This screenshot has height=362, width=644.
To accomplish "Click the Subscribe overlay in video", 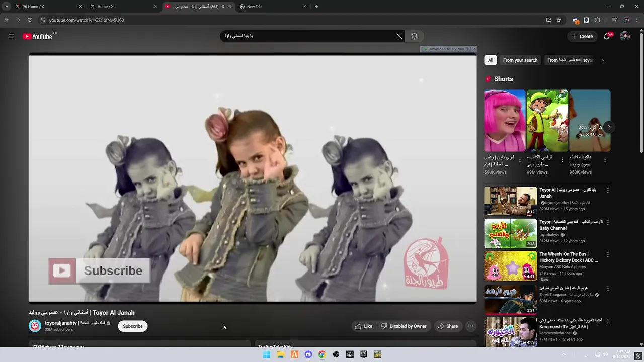I will 99,271.
